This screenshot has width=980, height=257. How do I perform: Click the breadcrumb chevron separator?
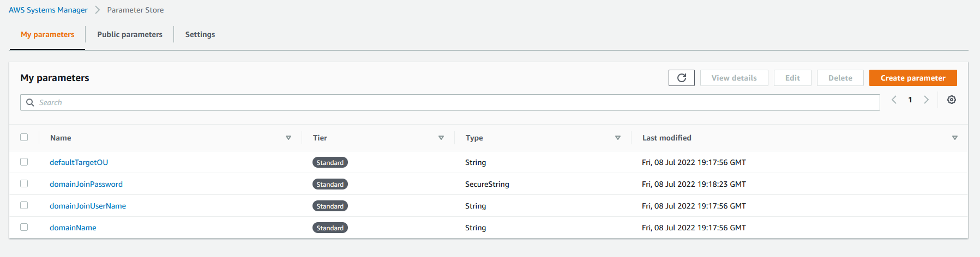(97, 10)
